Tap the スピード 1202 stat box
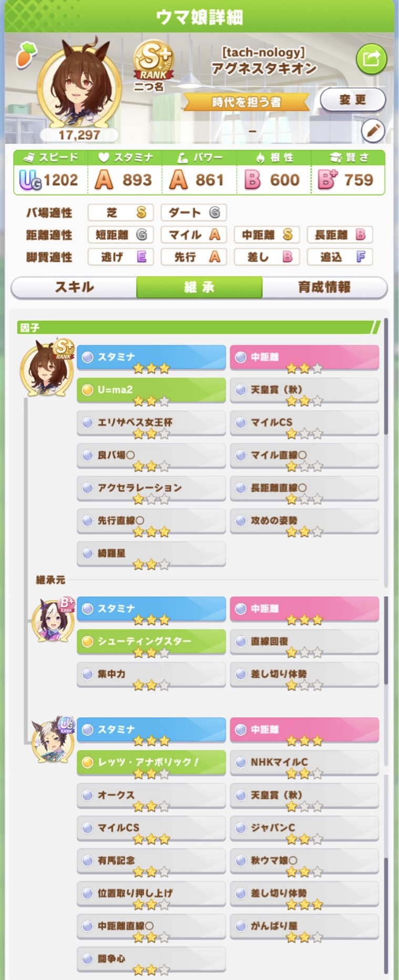The height and width of the screenshot is (980, 399). pos(50,173)
